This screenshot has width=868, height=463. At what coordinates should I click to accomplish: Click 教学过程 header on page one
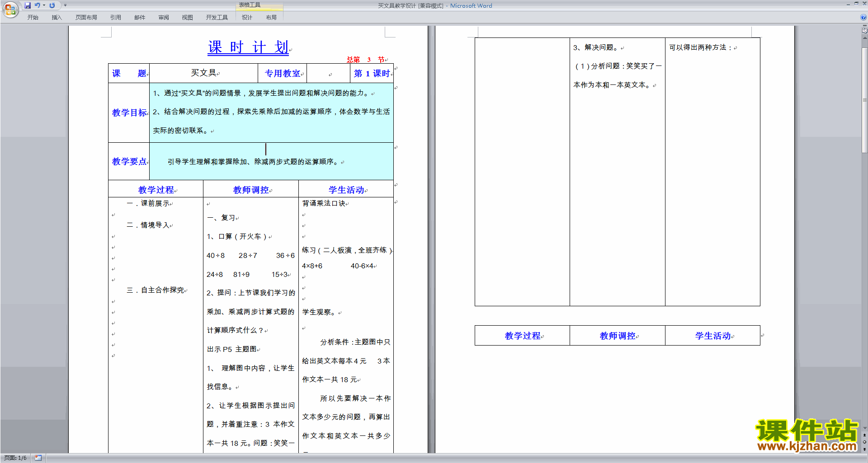click(156, 190)
